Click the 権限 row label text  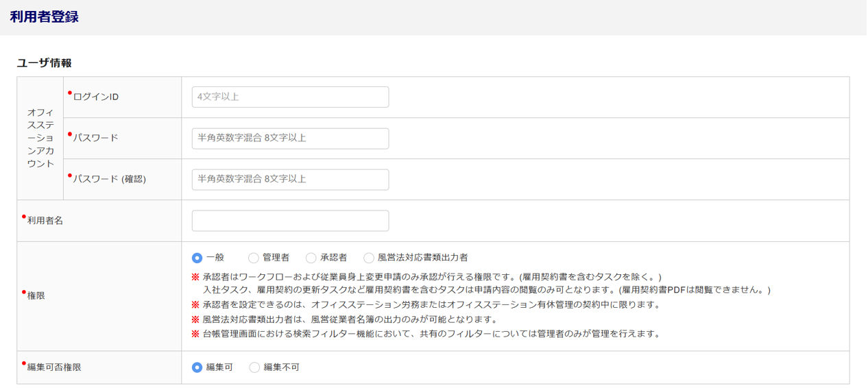[36, 296]
